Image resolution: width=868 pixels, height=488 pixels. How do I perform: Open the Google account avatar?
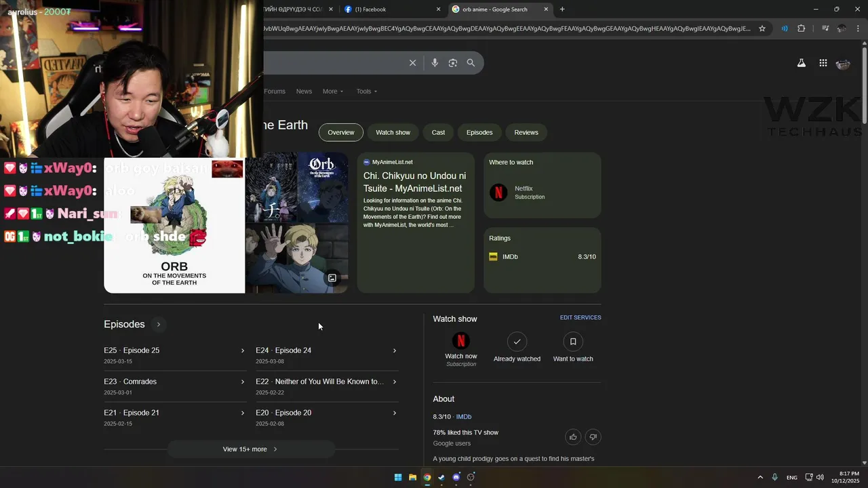[843, 64]
